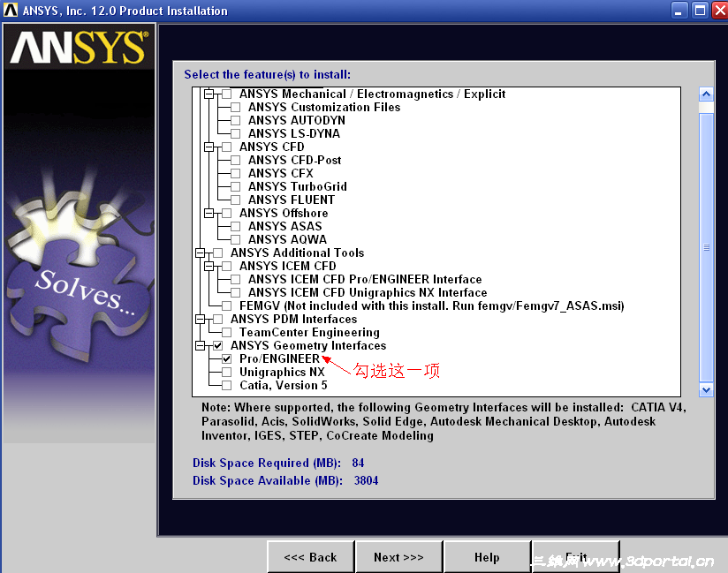Select 'ANSYS FLUENT' label text
728x573 pixels.
[291, 200]
